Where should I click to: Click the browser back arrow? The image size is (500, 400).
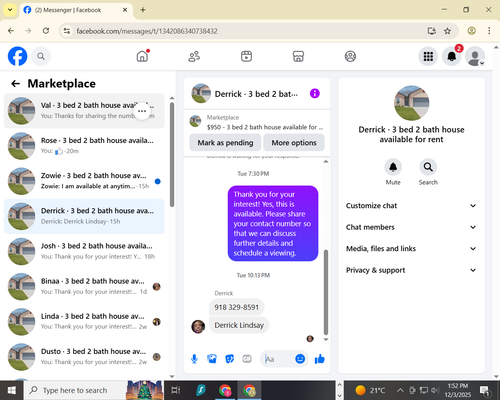[x=11, y=31]
